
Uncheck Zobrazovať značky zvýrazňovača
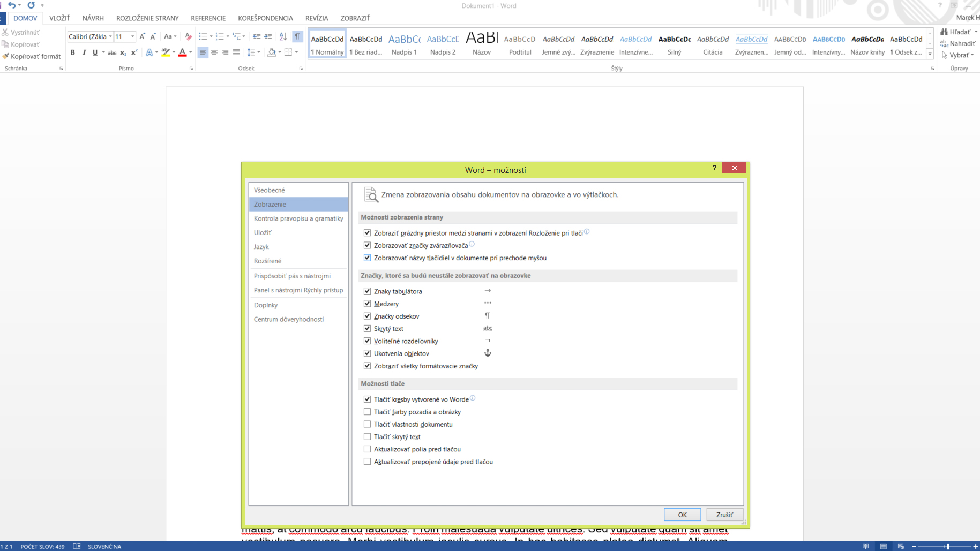point(367,245)
